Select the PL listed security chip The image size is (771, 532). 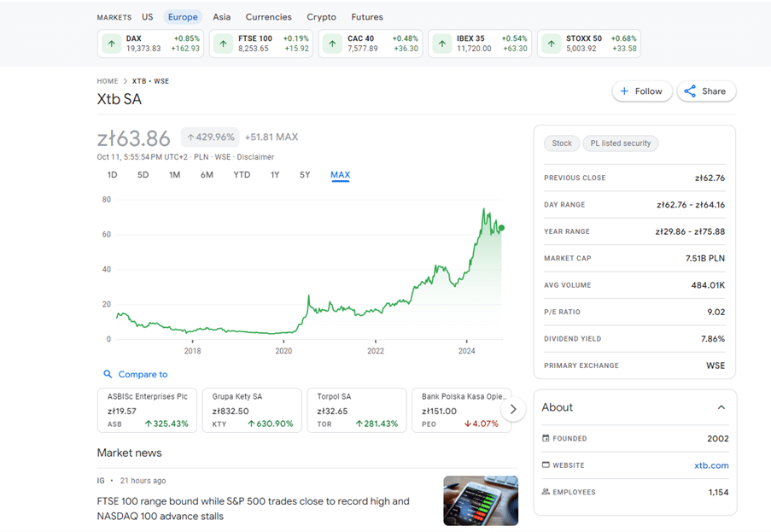(621, 143)
